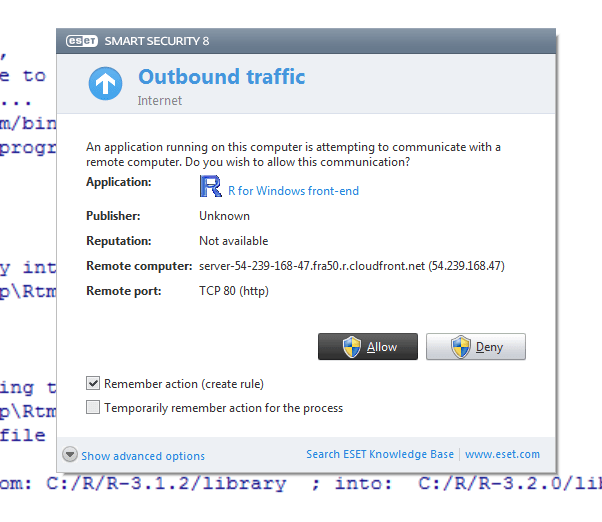Open the Show advanced options link

[143, 456]
